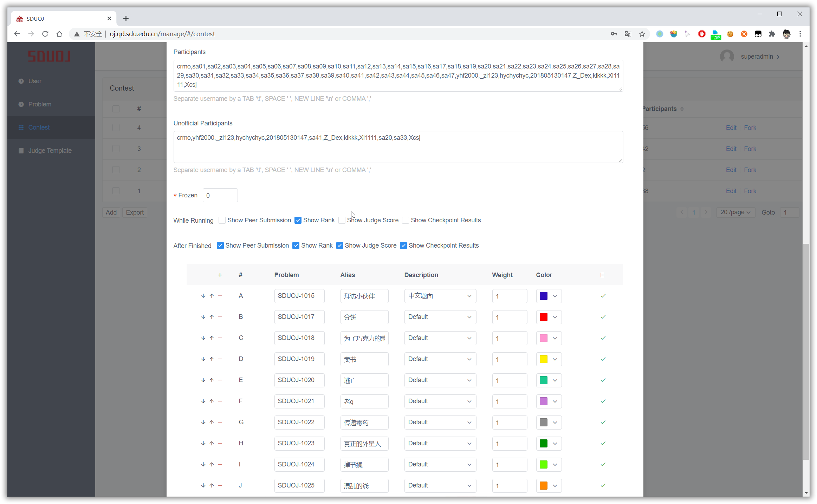The image size is (817, 504).
Task: Remove problem E with the minus icon
Action: (x=220, y=380)
